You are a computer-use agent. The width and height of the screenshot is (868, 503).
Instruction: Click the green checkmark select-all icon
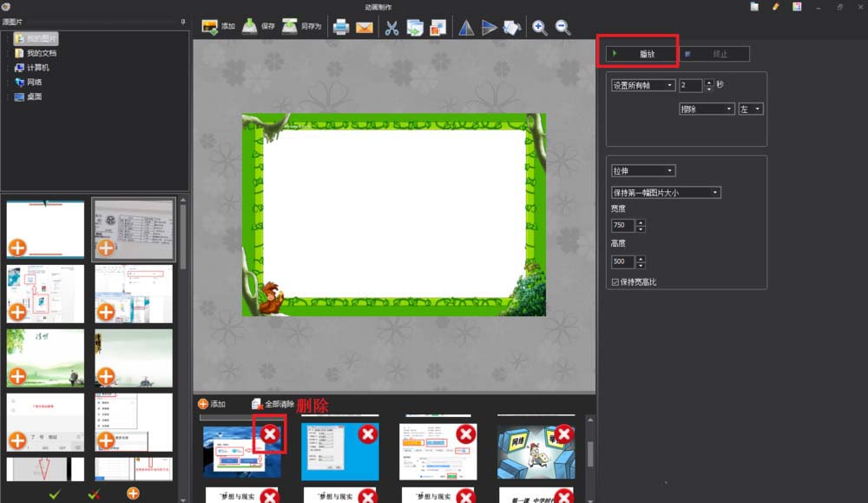pyautogui.click(x=55, y=493)
